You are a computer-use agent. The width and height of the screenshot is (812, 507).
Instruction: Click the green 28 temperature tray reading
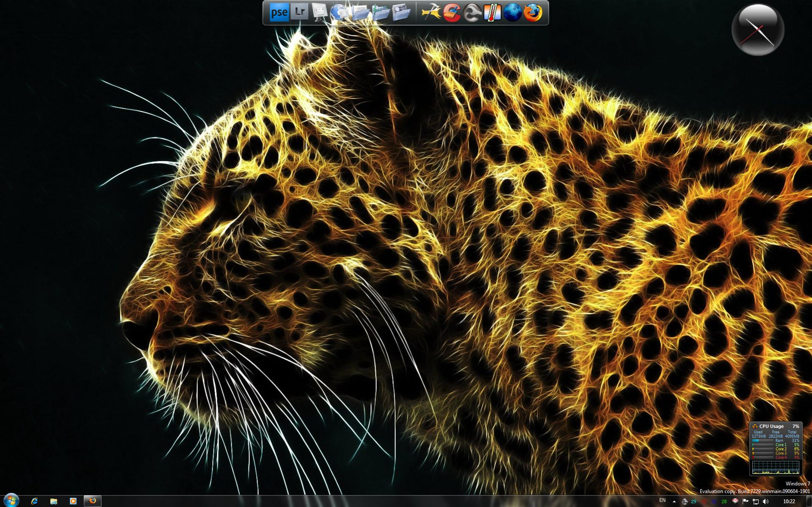[724, 502]
